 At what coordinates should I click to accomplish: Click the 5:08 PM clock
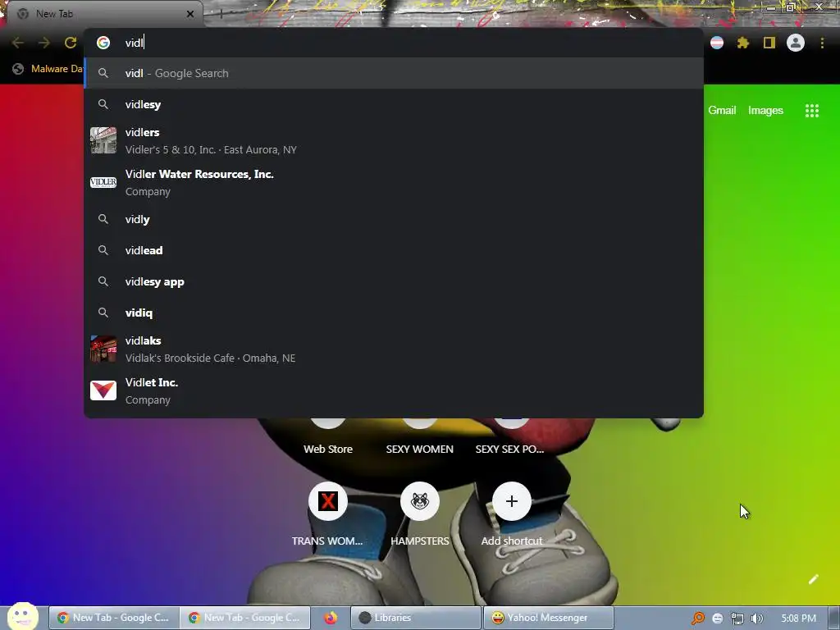pyautogui.click(x=798, y=619)
